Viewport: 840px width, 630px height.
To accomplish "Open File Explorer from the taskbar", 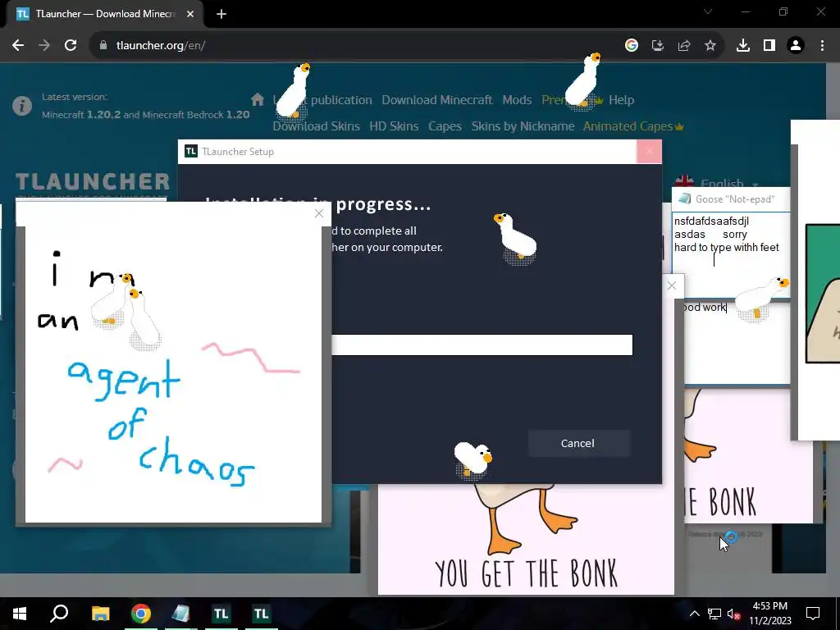I will pos(100,614).
